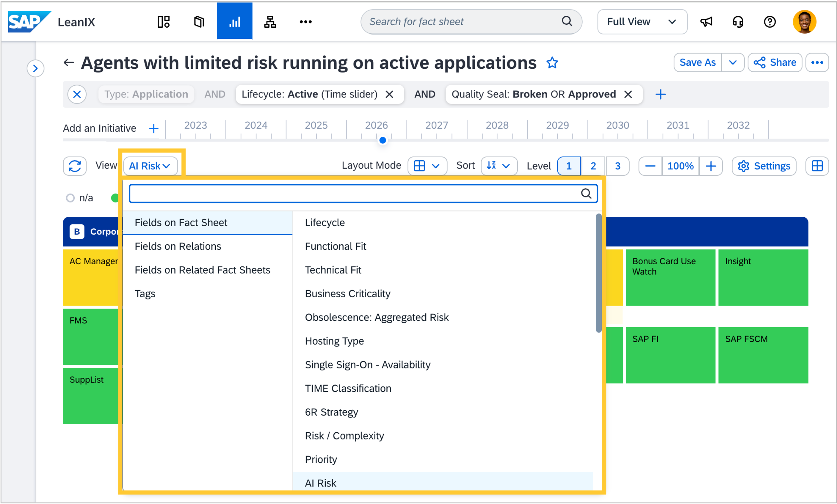Go back using the left arrow
The image size is (837, 504).
[69, 62]
